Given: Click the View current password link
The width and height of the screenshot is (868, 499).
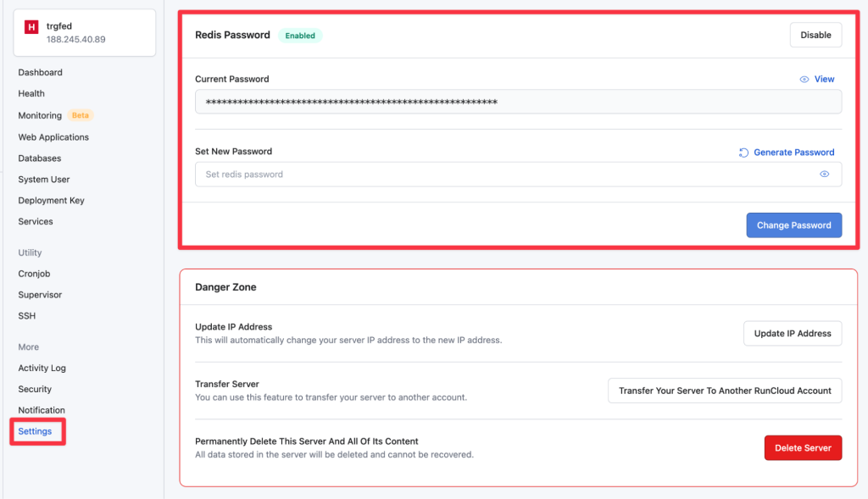Looking at the screenshot, I should pyautogui.click(x=824, y=79).
